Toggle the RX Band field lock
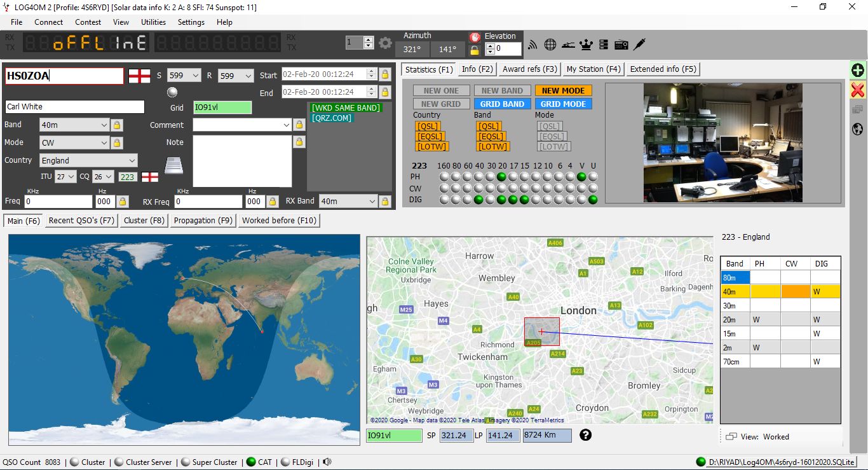 (384, 202)
